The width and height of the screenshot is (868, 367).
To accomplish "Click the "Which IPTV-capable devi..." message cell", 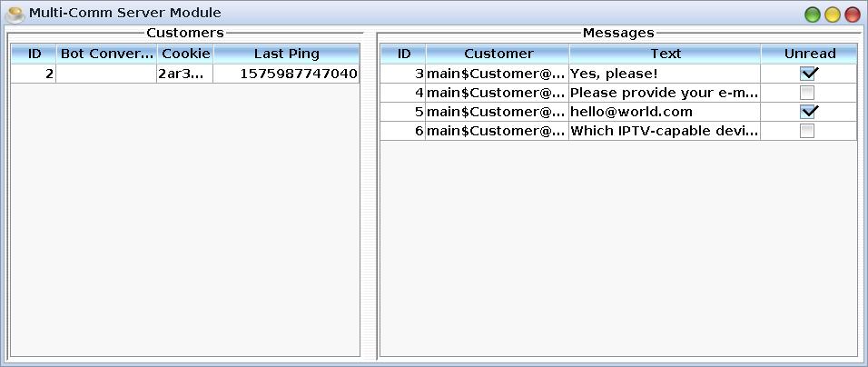I will tap(664, 131).
